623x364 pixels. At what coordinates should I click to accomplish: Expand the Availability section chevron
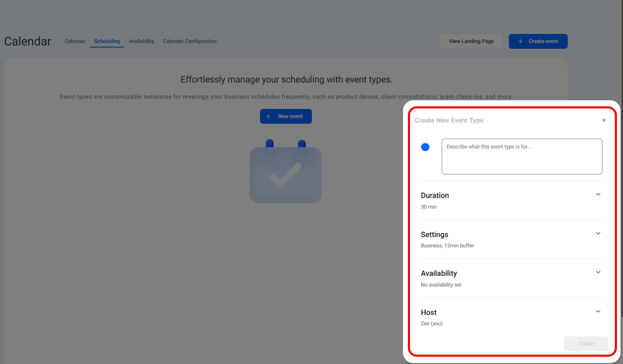[x=598, y=272]
